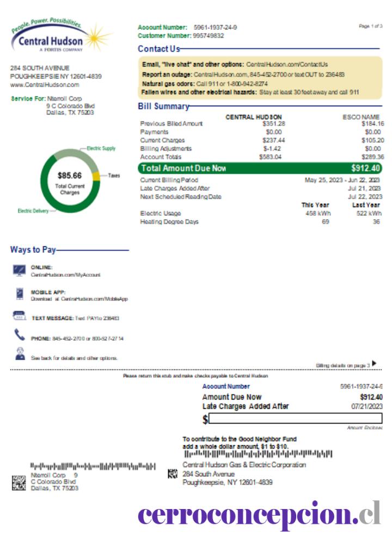
Task: Open CentralHudson.com/MobileApp link
Action: pyautogui.click(x=94, y=299)
